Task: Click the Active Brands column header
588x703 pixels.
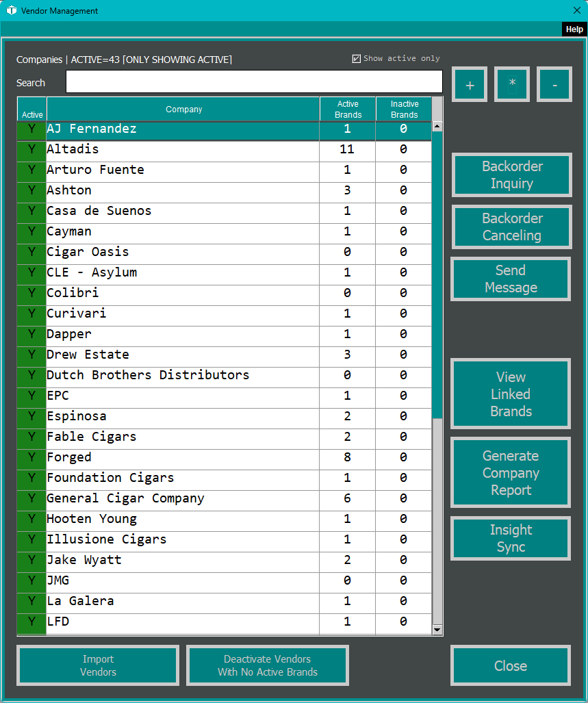Action: (x=348, y=109)
